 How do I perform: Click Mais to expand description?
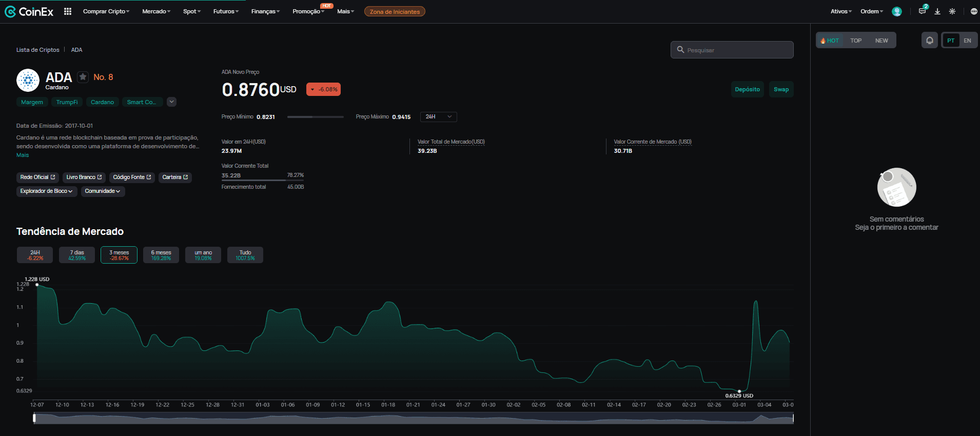pos(23,155)
